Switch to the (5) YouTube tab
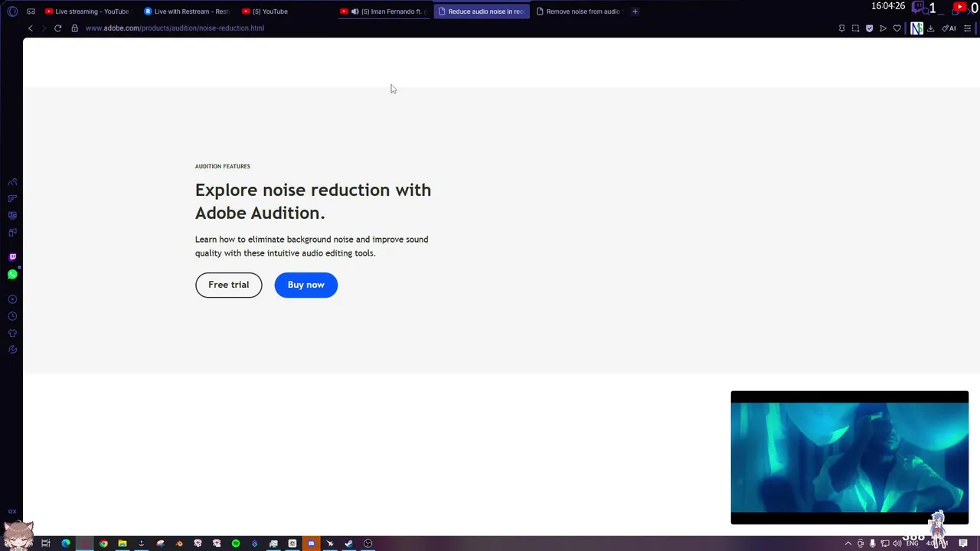The image size is (980, 551). tap(285, 11)
